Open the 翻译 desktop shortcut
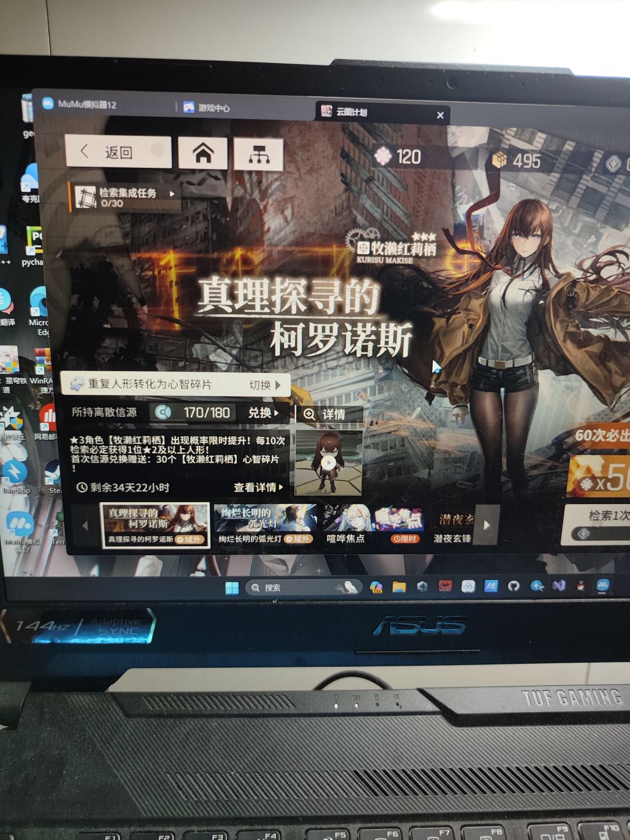The height and width of the screenshot is (840, 630). coord(7,307)
